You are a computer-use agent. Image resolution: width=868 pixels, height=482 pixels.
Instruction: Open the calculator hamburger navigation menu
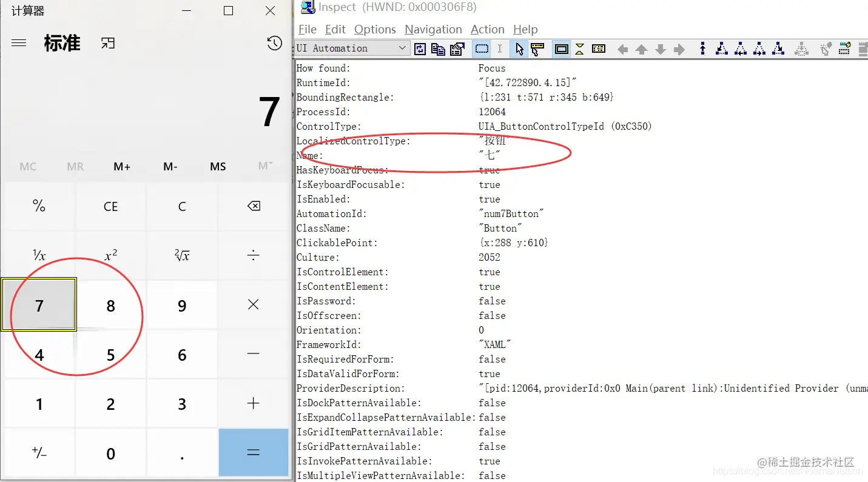click(19, 42)
